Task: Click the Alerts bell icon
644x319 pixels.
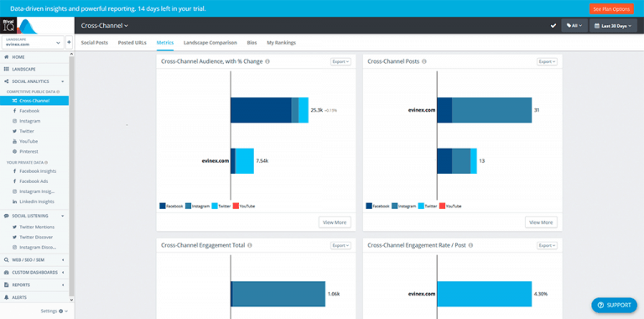Action: click(6, 297)
